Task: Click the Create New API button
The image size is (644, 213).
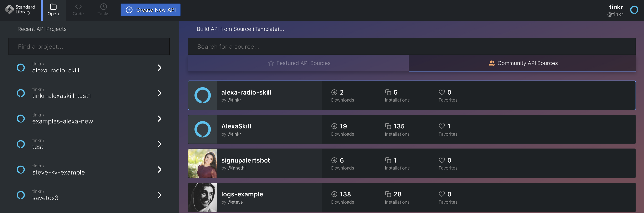Action: 151,10
